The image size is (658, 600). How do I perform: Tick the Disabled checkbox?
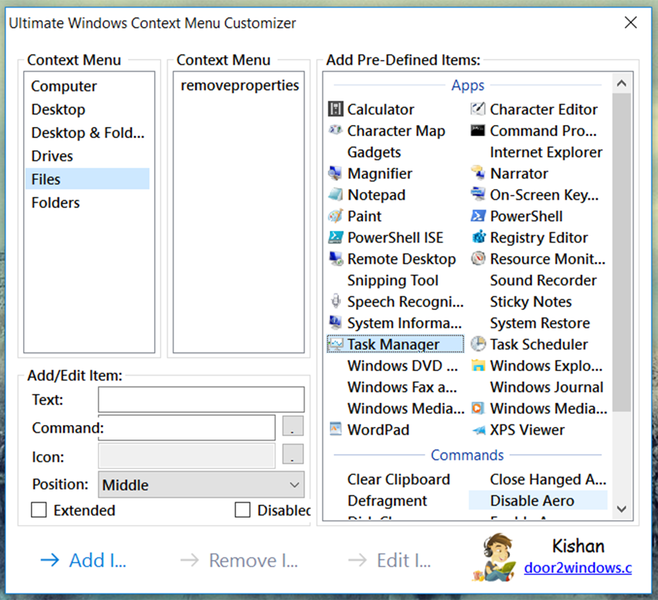pos(242,510)
